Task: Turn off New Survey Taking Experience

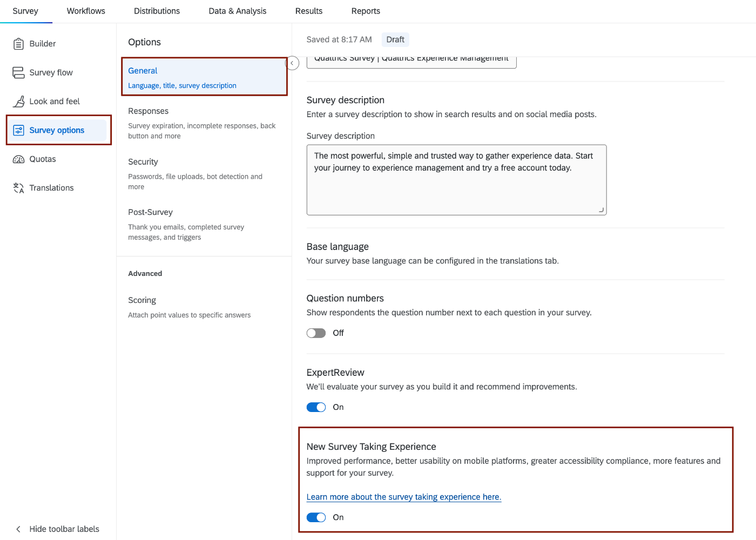Action: 316,517
